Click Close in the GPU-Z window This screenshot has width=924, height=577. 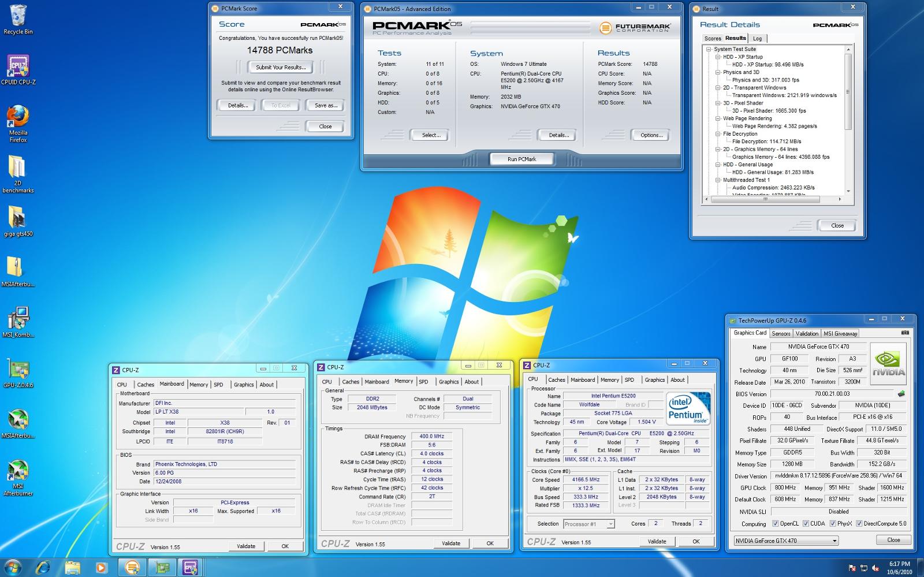pyautogui.click(x=893, y=540)
